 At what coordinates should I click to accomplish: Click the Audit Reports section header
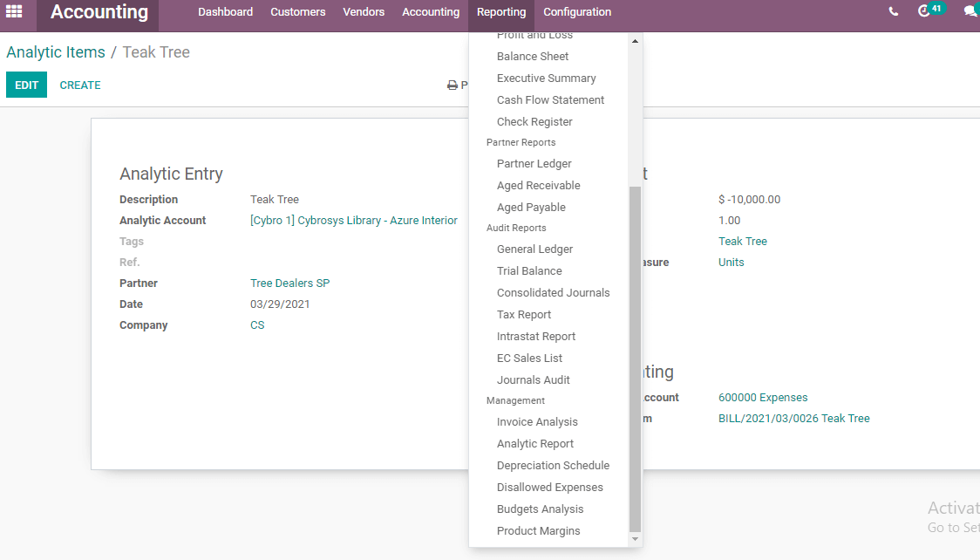coord(516,229)
